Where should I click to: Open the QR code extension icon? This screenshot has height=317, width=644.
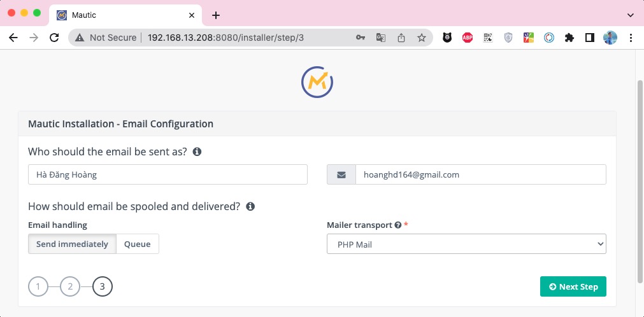point(487,38)
